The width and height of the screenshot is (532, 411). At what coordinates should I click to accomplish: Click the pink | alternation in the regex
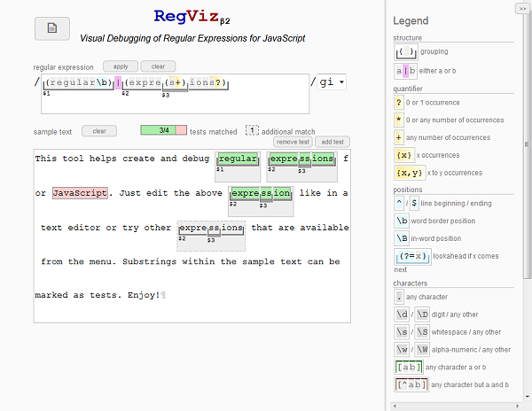118,83
